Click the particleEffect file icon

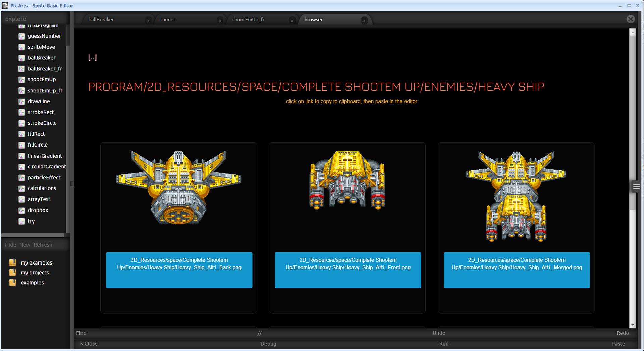click(x=22, y=178)
